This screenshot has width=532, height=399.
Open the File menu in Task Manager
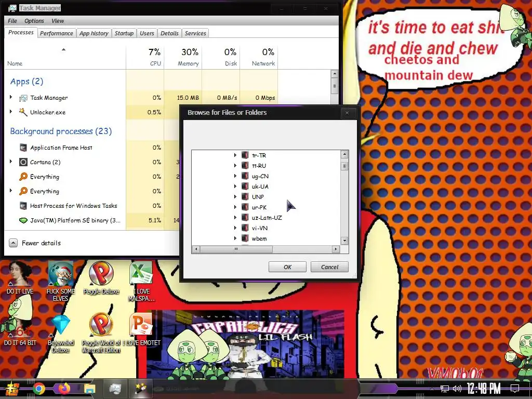pyautogui.click(x=12, y=21)
